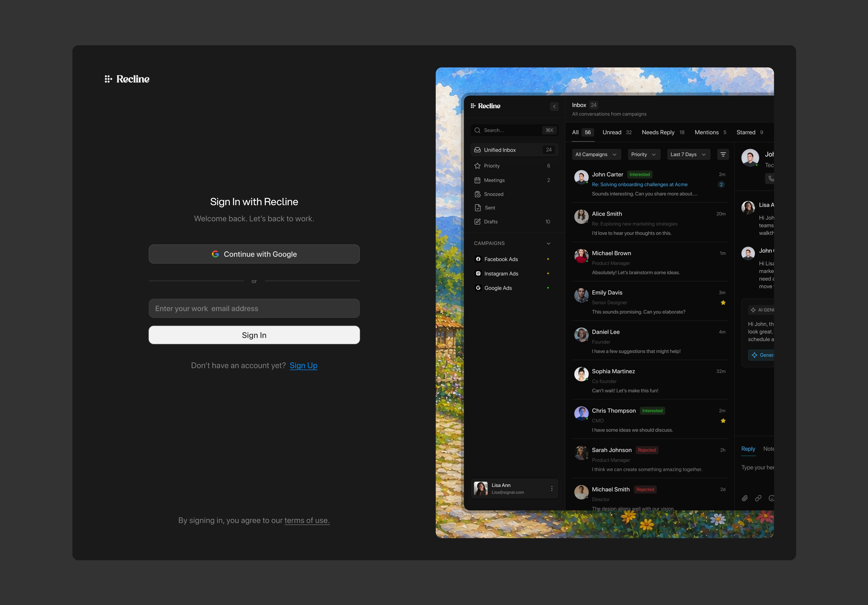Image resolution: width=868 pixels, height=605 pixels.
Task: Open Unified Inbox via its tray icon
Action: tap(477, 150)
